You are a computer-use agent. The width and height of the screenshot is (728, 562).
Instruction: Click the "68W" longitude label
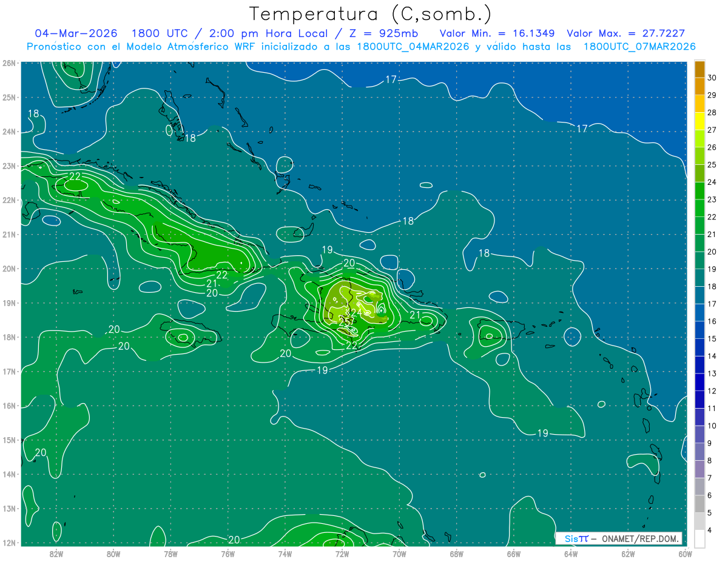click(456, 554)
